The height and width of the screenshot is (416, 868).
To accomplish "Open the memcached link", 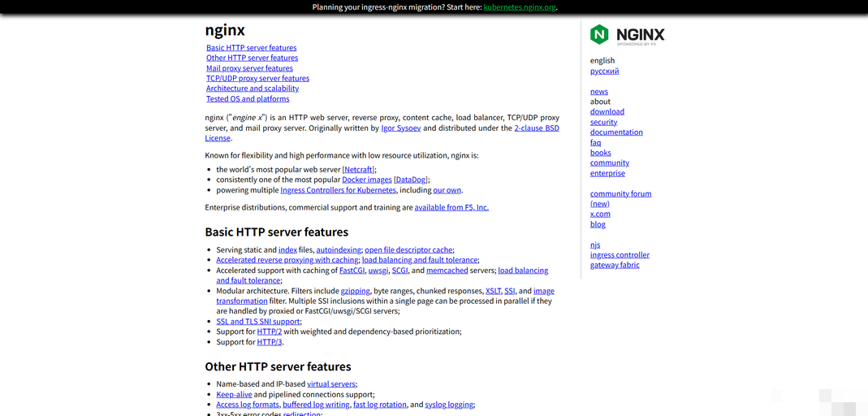I will (x=447, y=271).
